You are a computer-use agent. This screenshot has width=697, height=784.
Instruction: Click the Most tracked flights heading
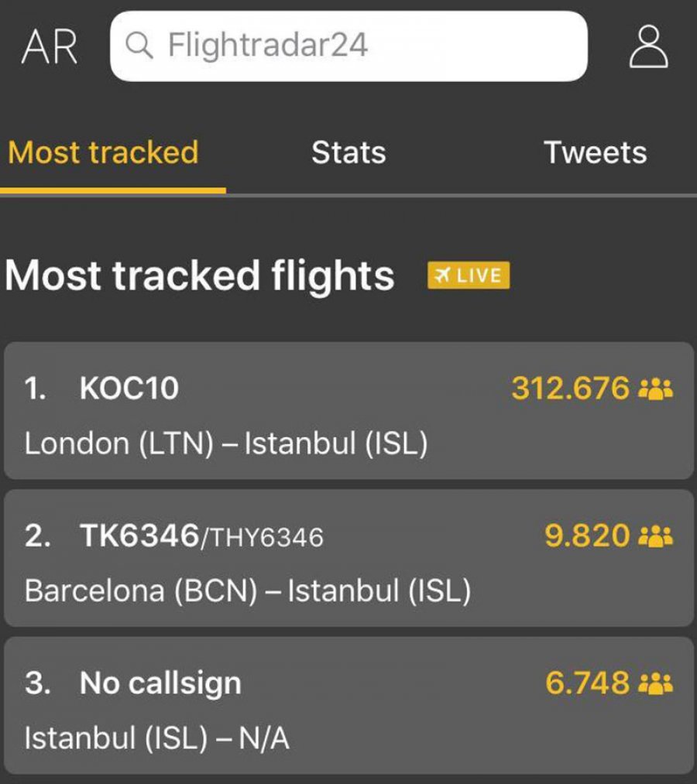200,275
